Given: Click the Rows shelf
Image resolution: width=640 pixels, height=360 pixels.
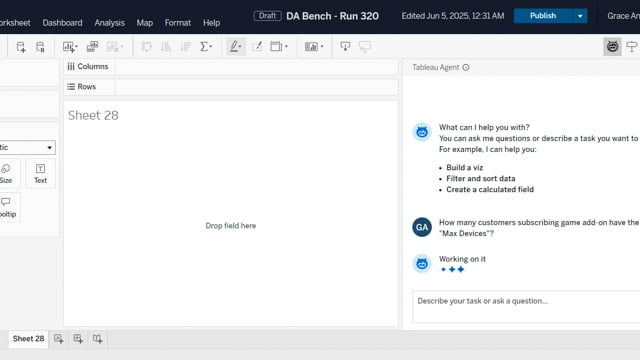Looking at the screenshot, I should coord(231,87).
